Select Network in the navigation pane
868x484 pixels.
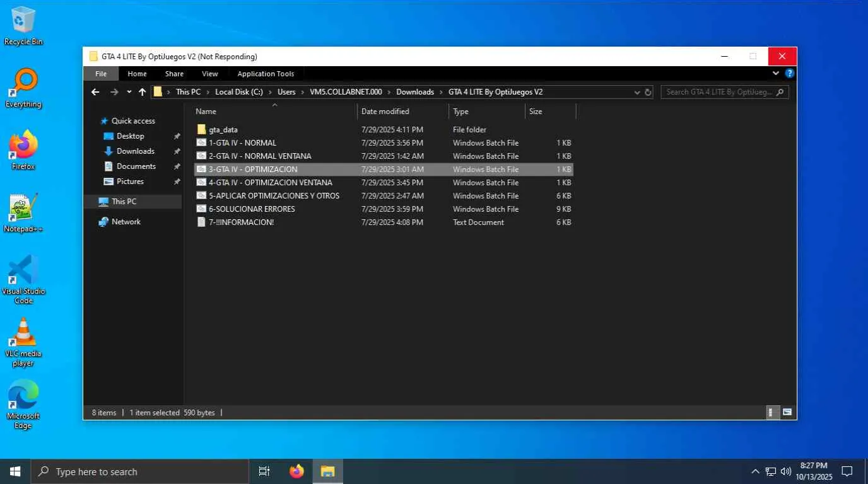pyautogui.click(x=126, y=222)
